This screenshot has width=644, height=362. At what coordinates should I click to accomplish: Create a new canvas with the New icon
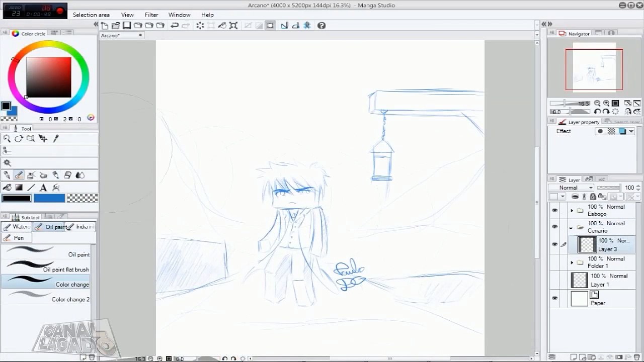pos(105,26)
